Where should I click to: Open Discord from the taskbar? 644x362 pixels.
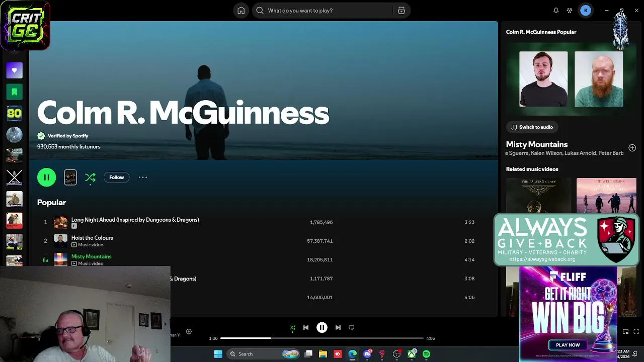tap(367, 354)
